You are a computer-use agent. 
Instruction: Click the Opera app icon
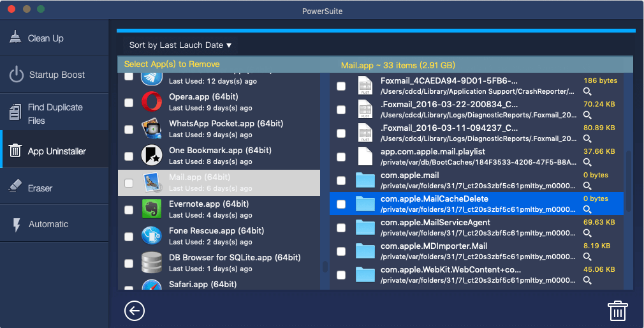[x=152, y=102]
